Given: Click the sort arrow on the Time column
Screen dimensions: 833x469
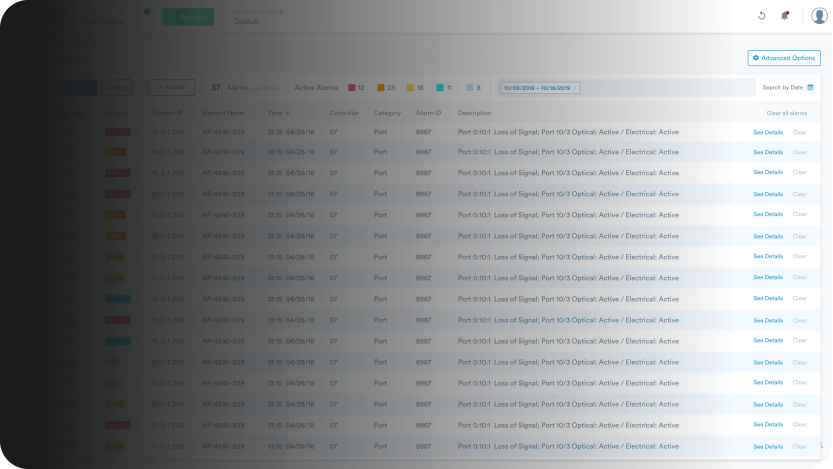Looking at the screenshot, I should coord(288,113).
